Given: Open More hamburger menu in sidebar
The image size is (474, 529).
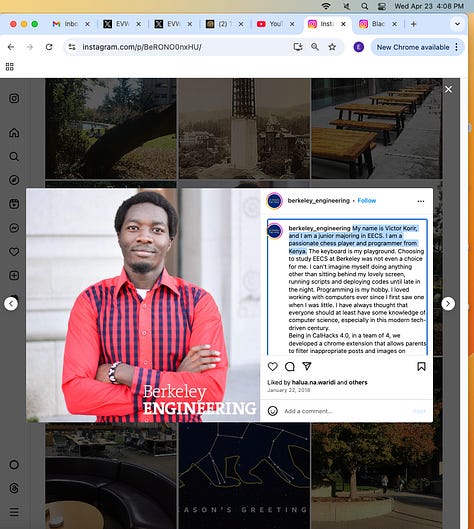Looking at the screenshot, I should (14, 512).
